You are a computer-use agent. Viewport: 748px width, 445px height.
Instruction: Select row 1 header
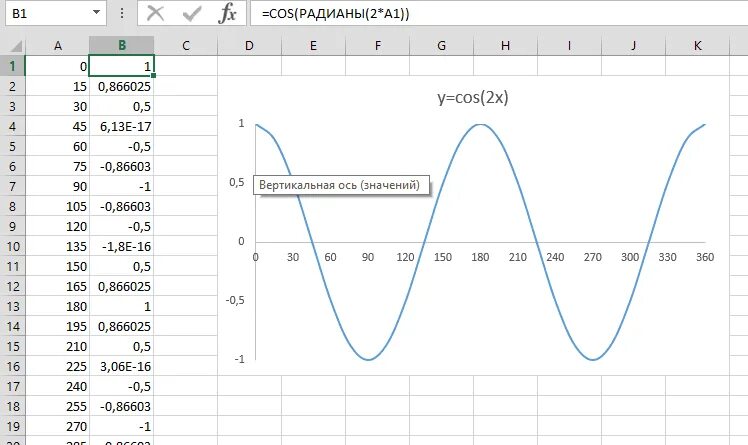click(x=12, y=66)
